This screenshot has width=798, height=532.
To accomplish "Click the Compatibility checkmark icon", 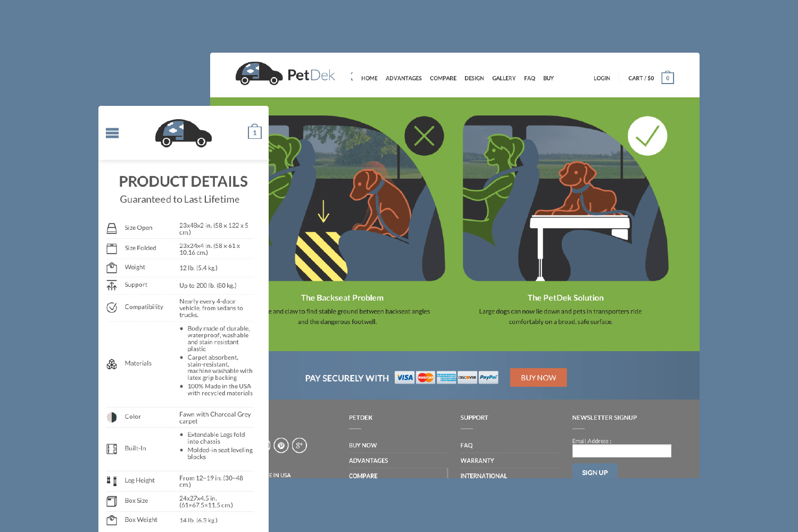I will pos(112,307).
